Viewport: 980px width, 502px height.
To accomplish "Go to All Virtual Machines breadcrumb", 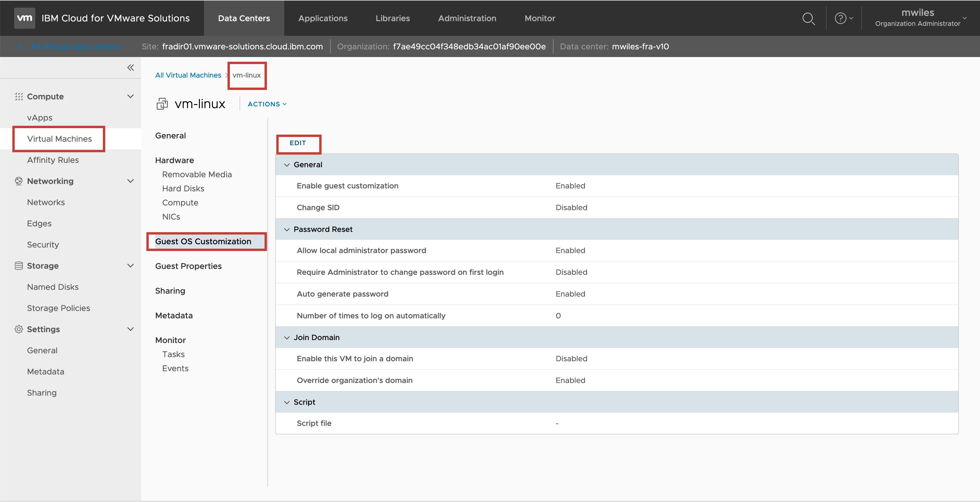I will pos(188,75).
